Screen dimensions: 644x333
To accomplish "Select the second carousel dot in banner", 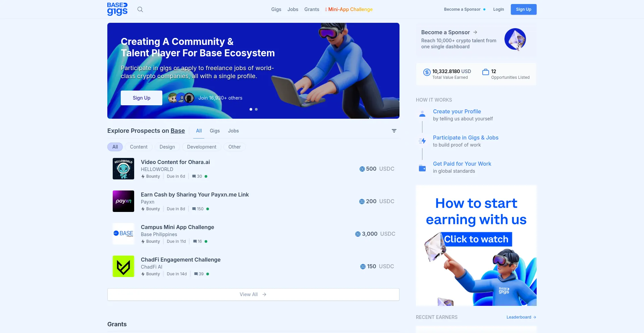I will click(256, 109).
